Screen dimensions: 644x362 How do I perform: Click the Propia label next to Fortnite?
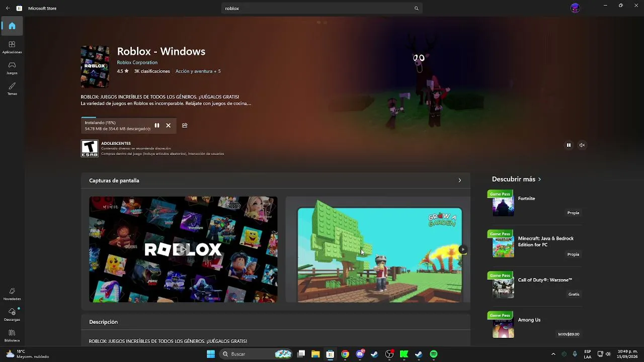pyautogui.click(x=573, y=213)
